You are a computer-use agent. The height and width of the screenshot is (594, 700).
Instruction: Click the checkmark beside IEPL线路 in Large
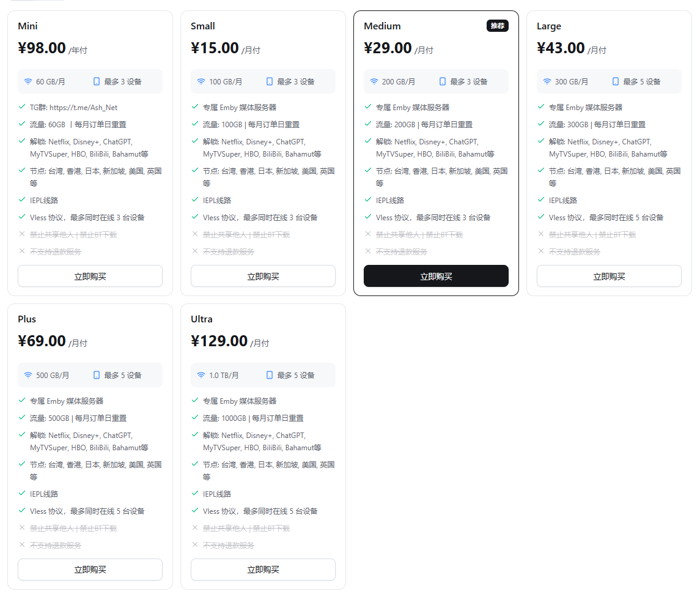[x=541, y=199]
